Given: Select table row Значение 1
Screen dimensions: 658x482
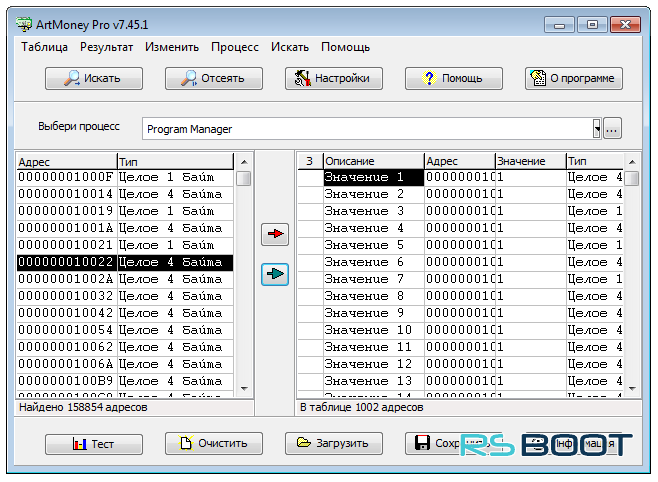Looking at the screenshot, I should coord(460,177).
